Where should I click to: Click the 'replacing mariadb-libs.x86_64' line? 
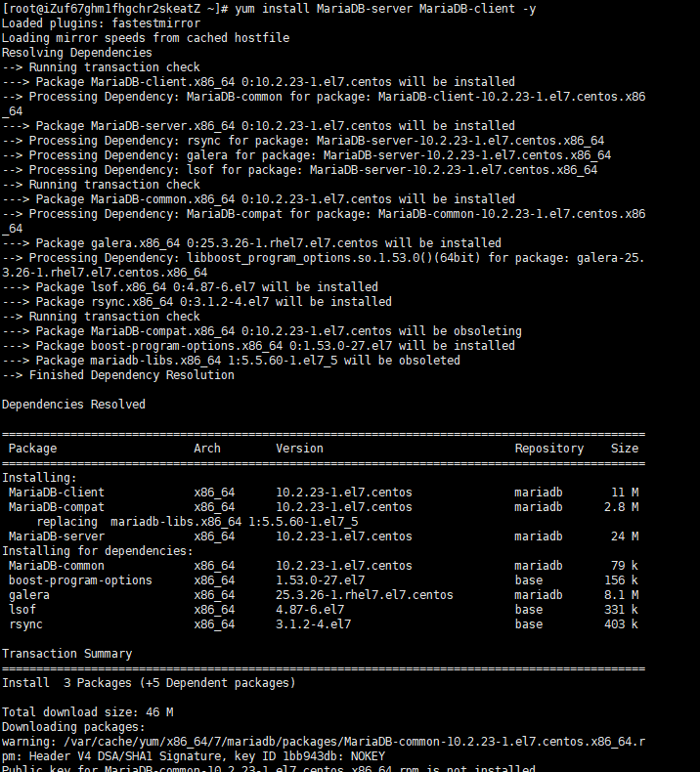[197, 522]
